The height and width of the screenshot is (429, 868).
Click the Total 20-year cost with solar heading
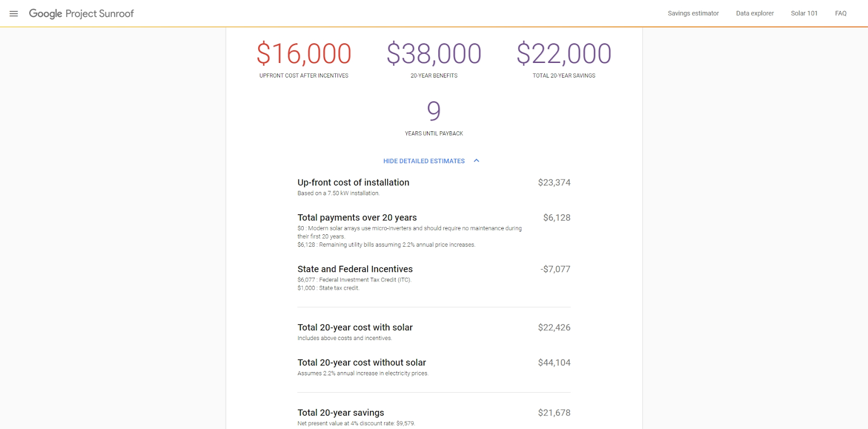tap(355, 328)
